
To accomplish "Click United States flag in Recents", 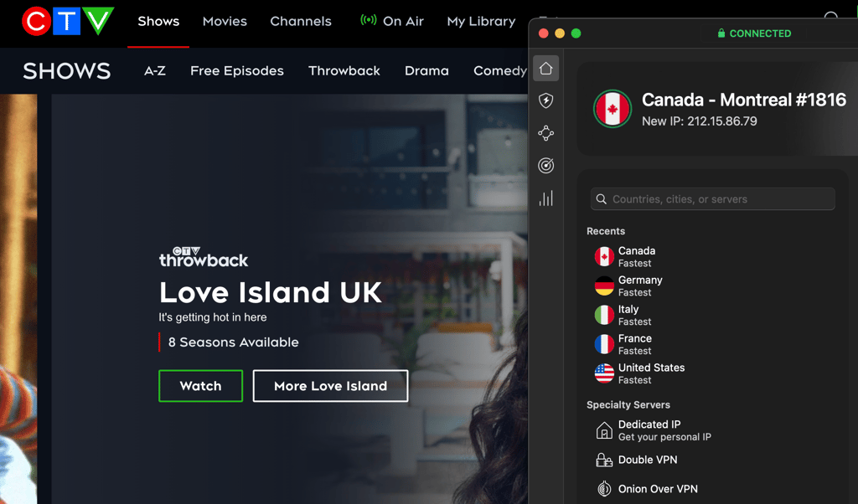I will (604, 373).
